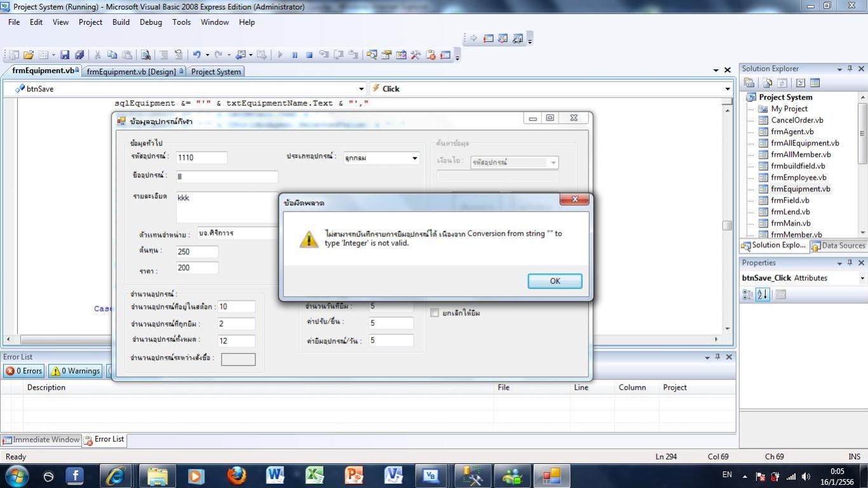
Task: Click the Cut scissors toolbar icon
Action: [98, 55]
